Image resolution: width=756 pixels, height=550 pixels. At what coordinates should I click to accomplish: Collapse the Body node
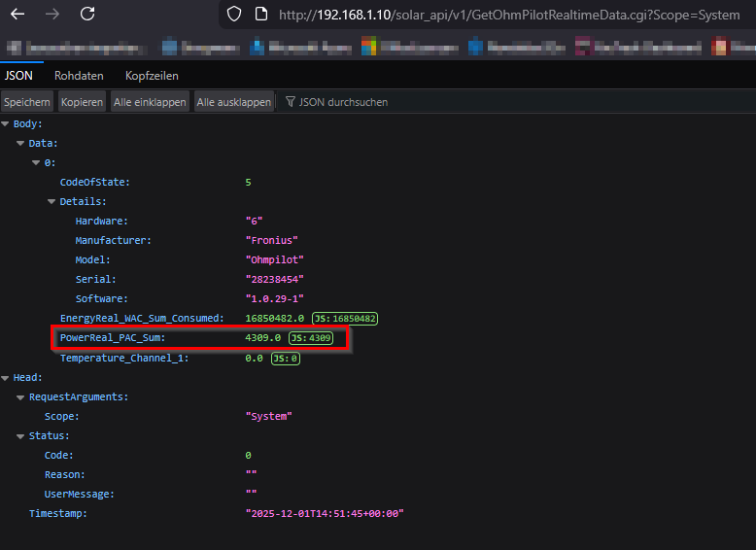click(x=6, y=124)
